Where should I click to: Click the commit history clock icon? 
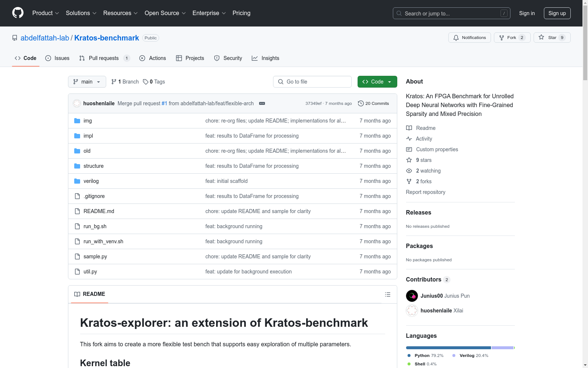361,103
